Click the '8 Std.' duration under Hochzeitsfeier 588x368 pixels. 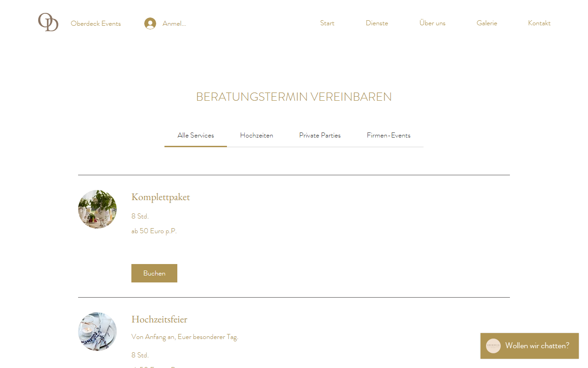(x=140, y=355)
